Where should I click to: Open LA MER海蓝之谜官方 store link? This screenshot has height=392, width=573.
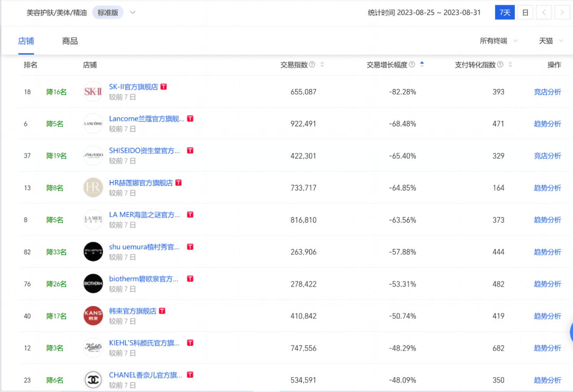[x=144, y=215]
